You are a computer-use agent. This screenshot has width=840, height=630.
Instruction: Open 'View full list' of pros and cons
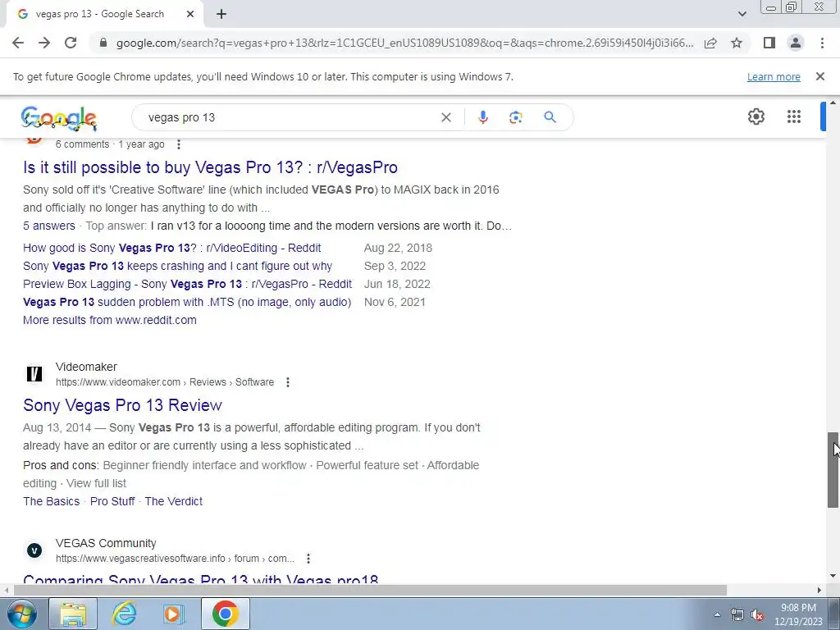[x=97, y=483]
